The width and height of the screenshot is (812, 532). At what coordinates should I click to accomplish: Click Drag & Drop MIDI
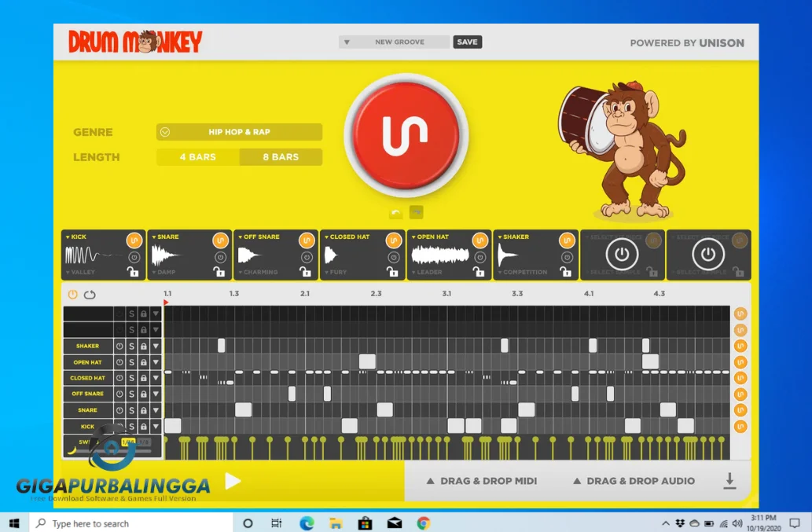(x=482, y=481)
